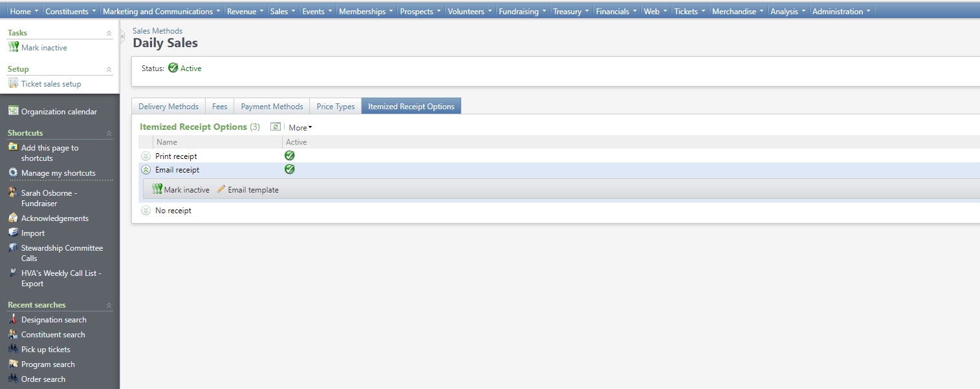
Task: Collapse the Recent searches section
Action: coord(109,305)
